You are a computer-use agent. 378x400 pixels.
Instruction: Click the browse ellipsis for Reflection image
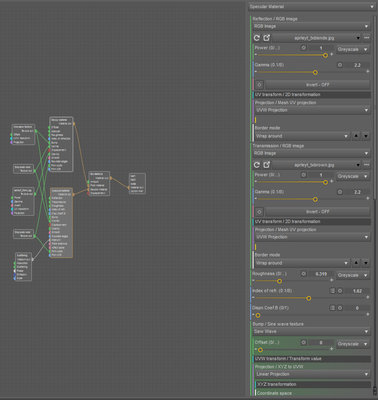pos(366,38)
